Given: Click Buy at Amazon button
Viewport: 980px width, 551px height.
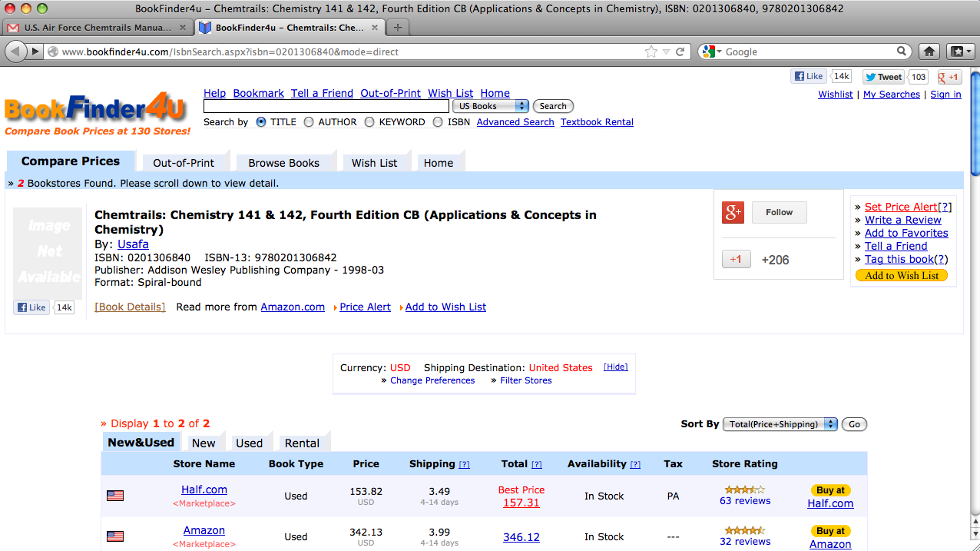Looking at the screenshot, I should click(x=830, y=530).
